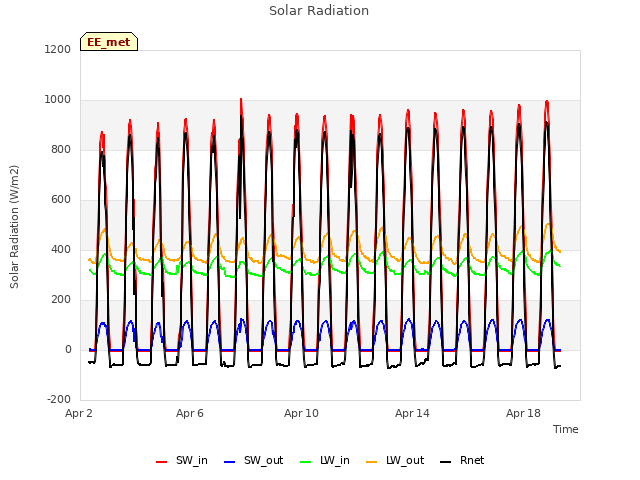This screenshot has width=640, height=480.
Task: Click the EE_met annotation label
Action: coord(109,42)
